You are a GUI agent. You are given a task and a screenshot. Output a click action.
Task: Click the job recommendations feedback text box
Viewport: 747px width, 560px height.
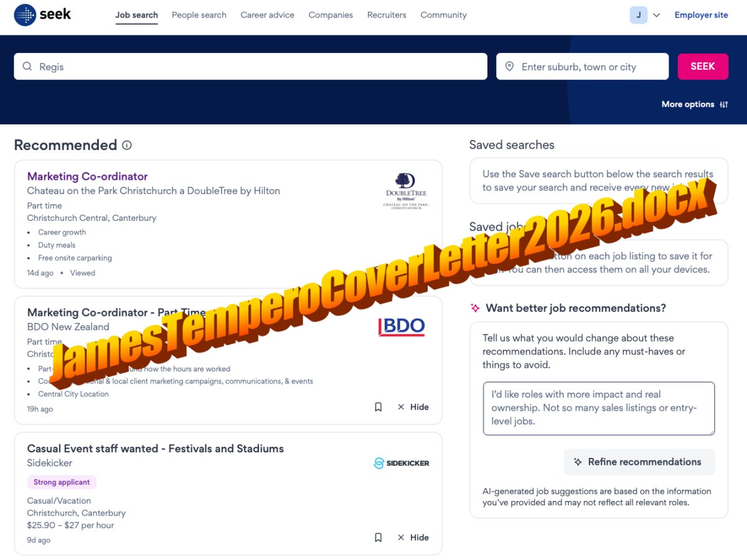pyautogui.click(x=599, y=408)
